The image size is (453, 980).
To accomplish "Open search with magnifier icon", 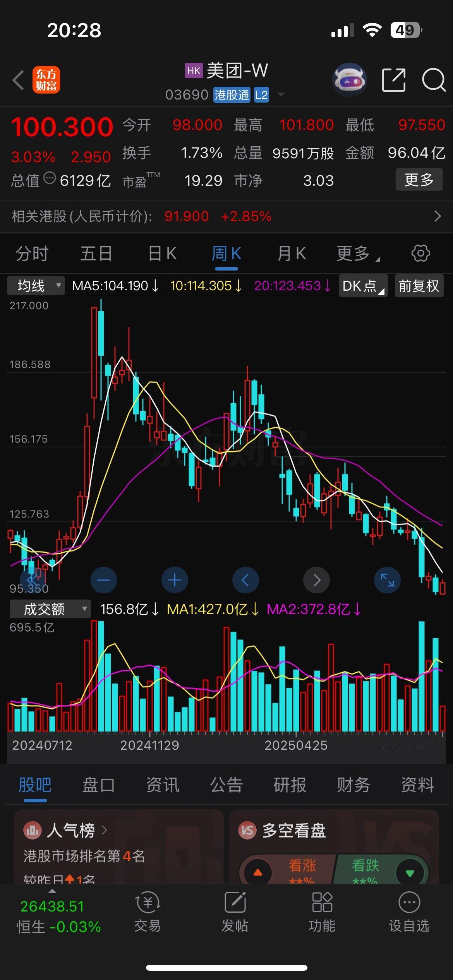I will coord(434,80).
